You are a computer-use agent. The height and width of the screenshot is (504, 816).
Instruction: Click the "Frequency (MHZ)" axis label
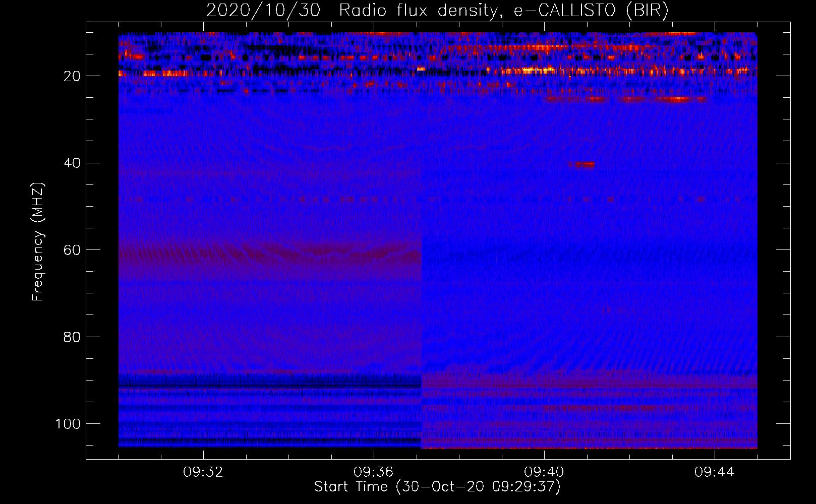tap(38, 242)
